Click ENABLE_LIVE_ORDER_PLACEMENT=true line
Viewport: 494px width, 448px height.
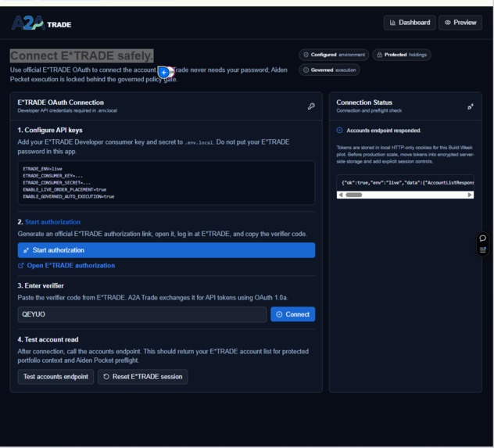click(65, 190)
